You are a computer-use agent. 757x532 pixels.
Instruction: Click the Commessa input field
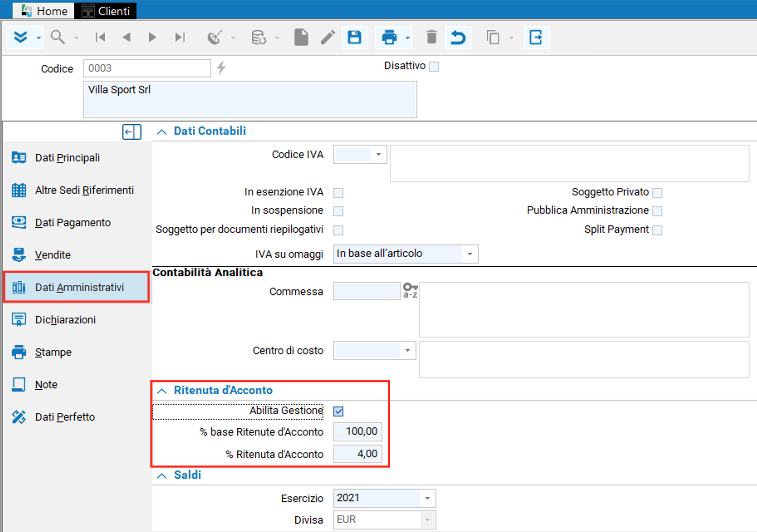coord(367,291)
